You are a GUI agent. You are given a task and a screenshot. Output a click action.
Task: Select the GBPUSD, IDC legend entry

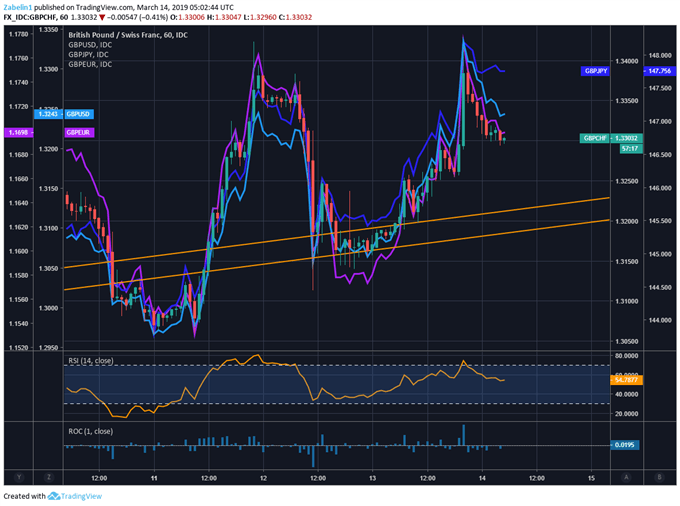90,45
